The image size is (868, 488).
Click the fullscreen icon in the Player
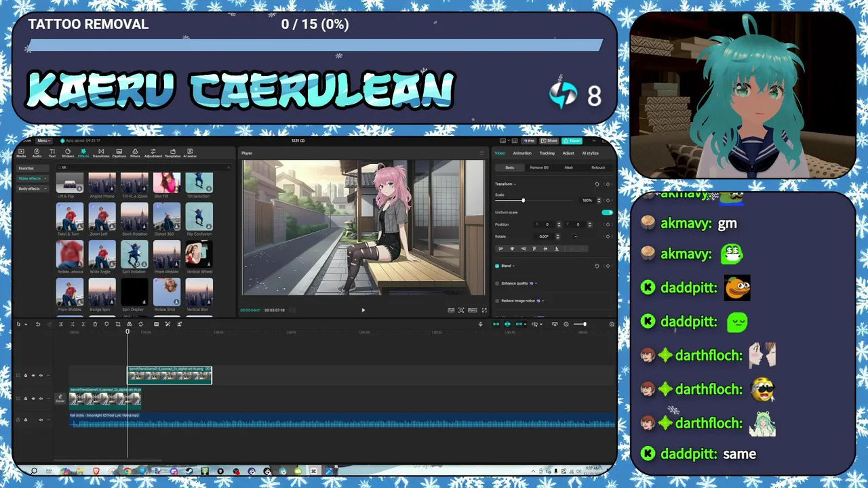484,310
